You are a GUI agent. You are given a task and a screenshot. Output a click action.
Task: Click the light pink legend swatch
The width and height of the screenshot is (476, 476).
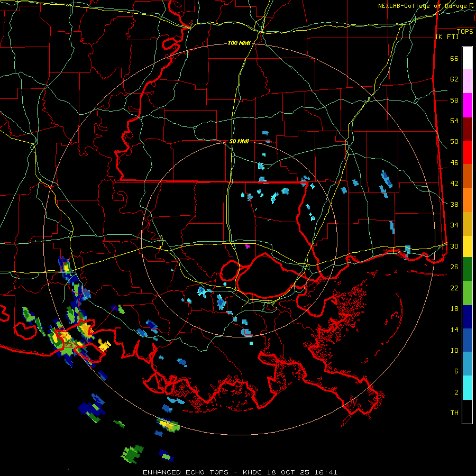[x=467, y=81]
